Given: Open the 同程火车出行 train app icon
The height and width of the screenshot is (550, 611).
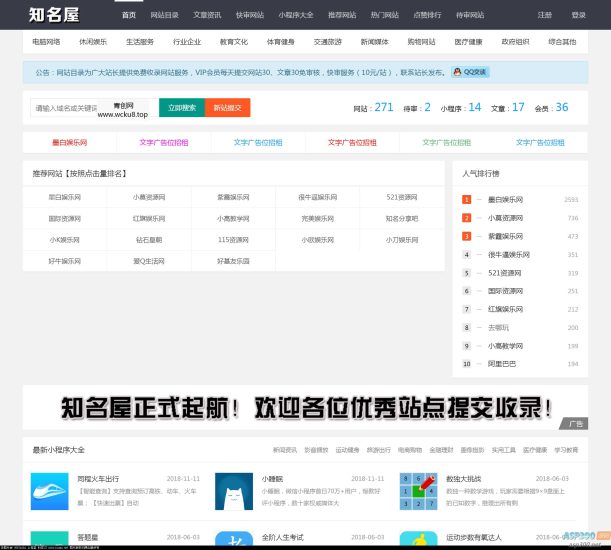Looking at the screenshot, I should pyautogui.click(x=49, y=491).
